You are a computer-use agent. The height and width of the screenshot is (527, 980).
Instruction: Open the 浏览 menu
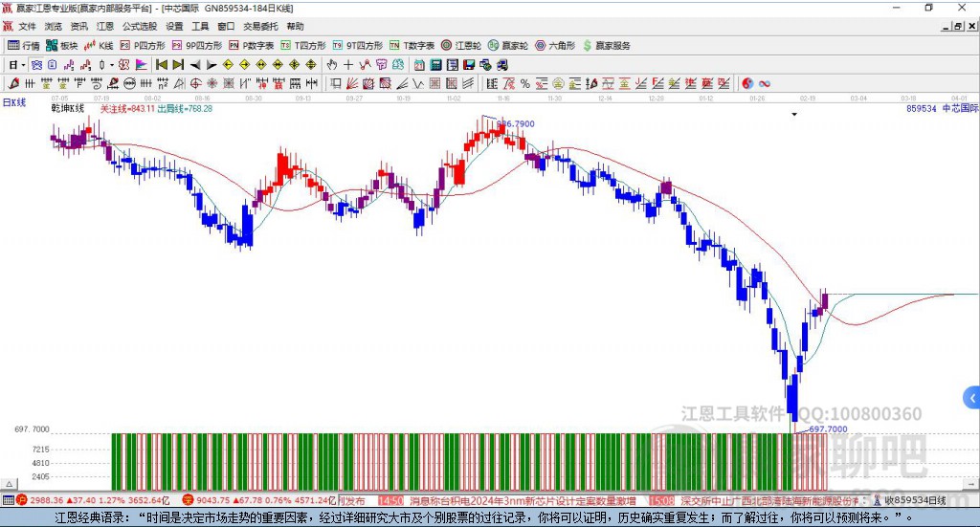(x=54, y=26)
